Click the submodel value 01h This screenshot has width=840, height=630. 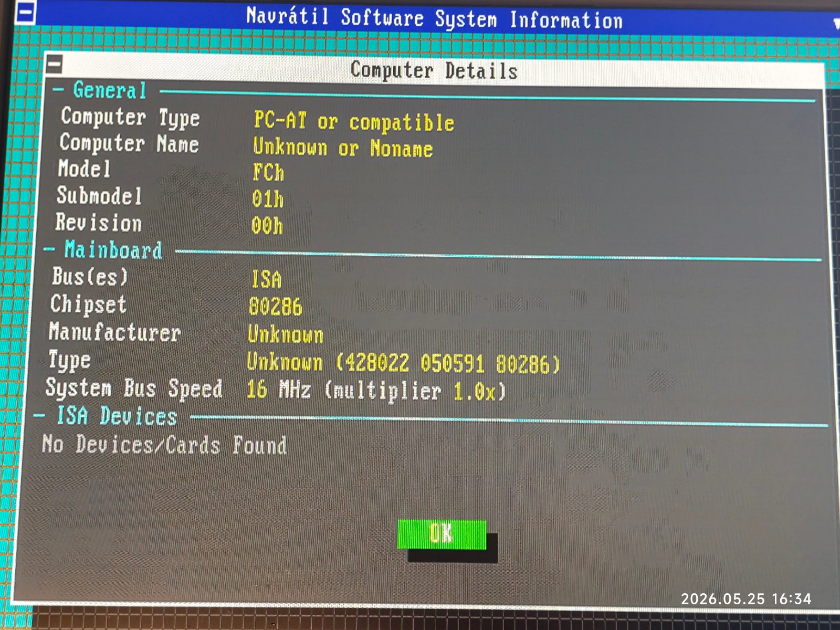click(267, 199)
